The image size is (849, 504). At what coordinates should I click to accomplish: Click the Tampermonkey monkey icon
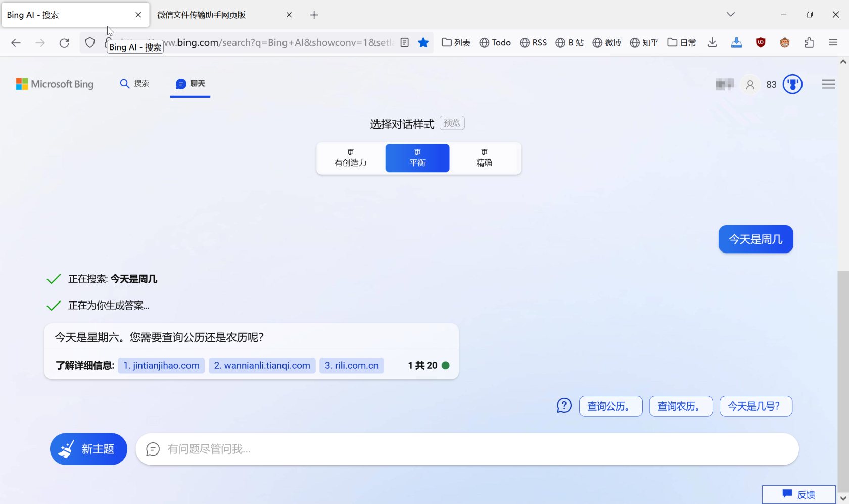(784, 43)
